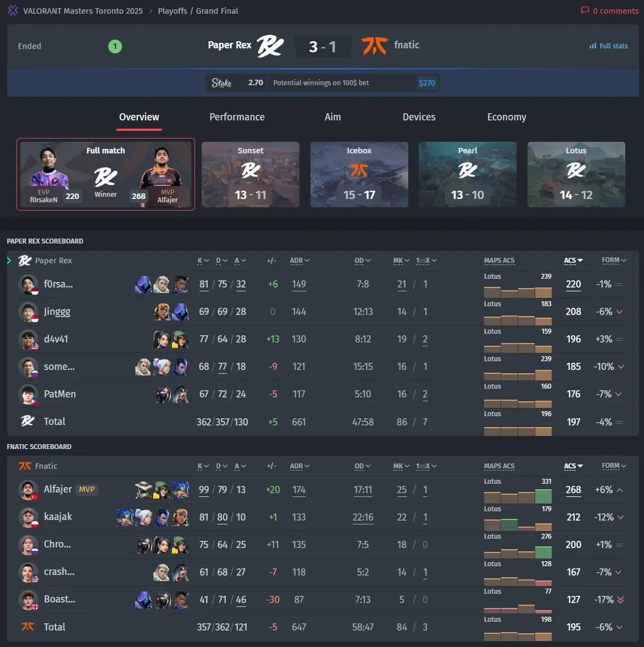Select the Icebox map card
Viewport: 644px width, 647px height.
(x=359, y=175)
